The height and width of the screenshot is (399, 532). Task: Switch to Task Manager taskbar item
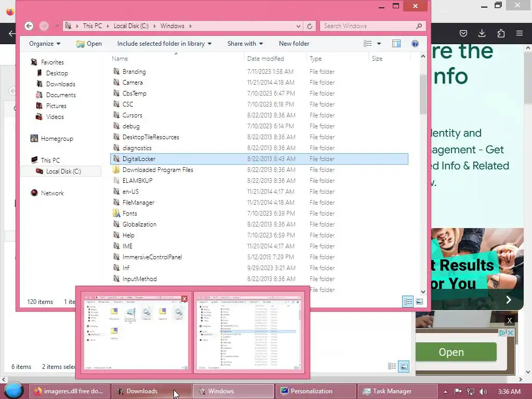[397, 391]
